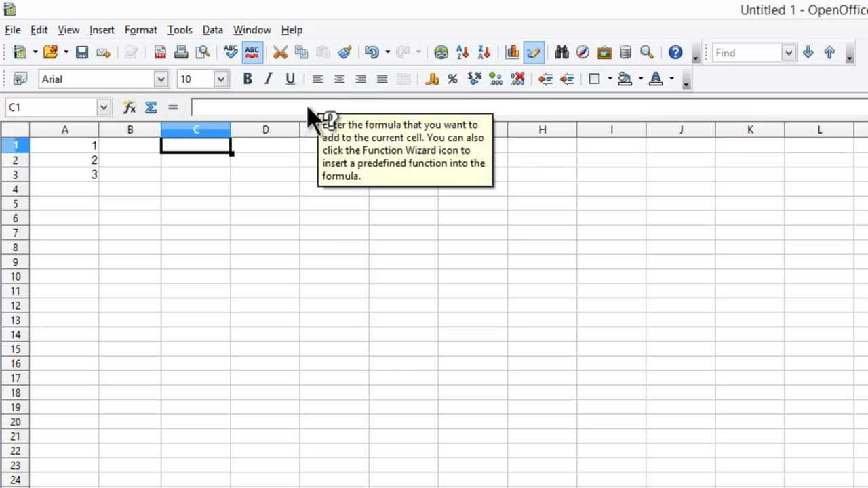Toggle AutoSpellcheck highlighting

(252, 52)
